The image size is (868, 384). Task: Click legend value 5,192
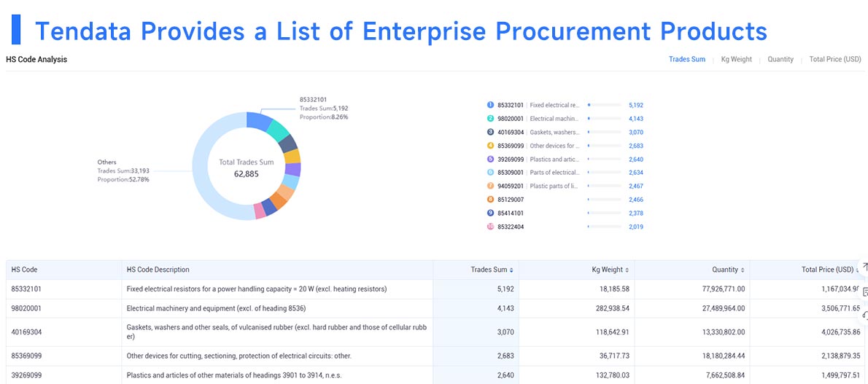(636, 105)
